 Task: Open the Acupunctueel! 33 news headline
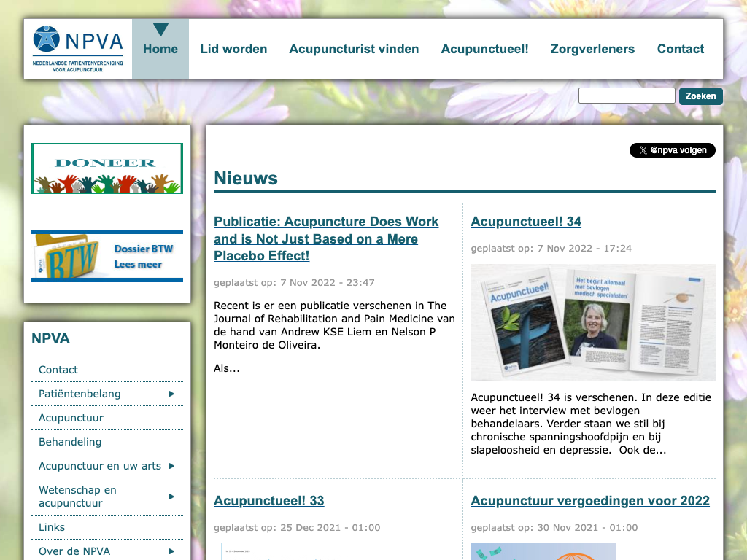268,501
